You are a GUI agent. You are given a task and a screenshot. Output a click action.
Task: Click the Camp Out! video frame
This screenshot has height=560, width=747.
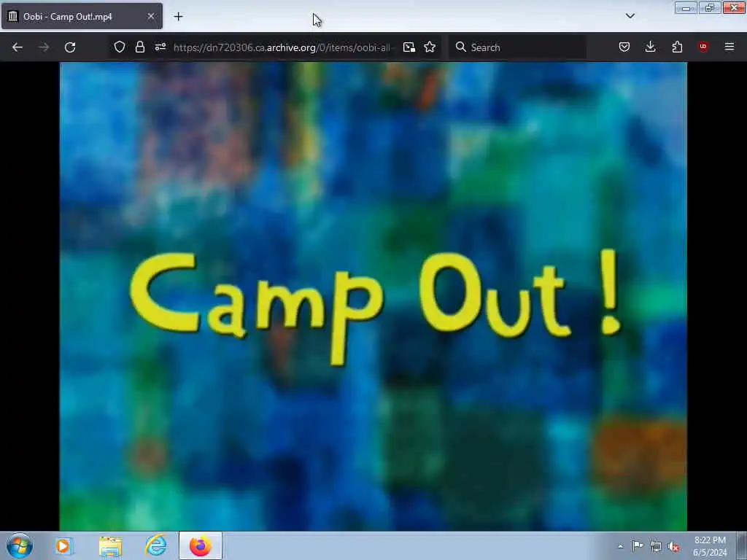(373, 296)
